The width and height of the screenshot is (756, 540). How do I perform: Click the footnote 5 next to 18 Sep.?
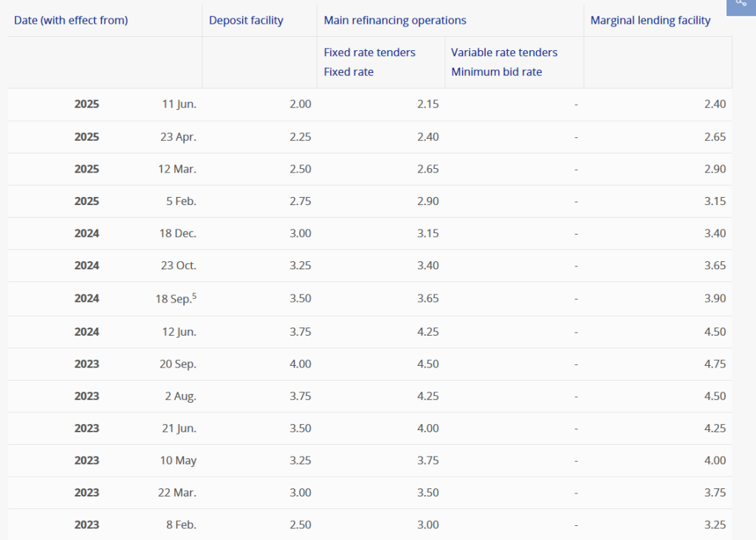coord(194,295)
